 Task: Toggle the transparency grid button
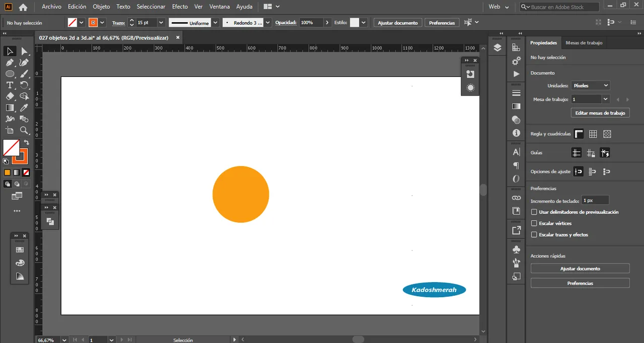(607, 134)
